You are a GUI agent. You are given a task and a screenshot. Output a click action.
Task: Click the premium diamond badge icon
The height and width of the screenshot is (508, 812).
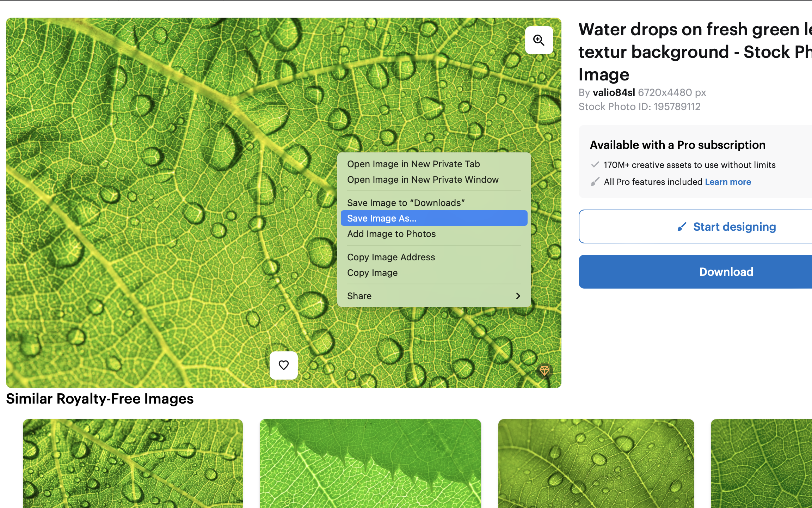pos(545,370)
